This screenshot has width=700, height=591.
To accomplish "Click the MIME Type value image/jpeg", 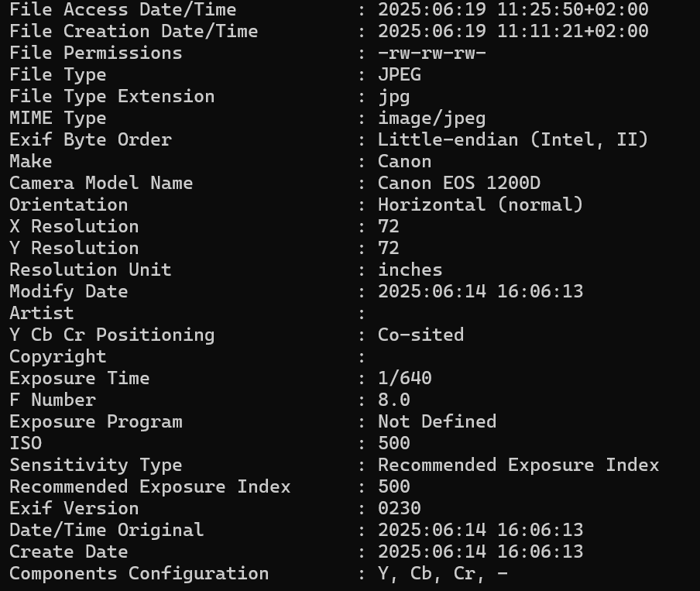I will point(432,119).
